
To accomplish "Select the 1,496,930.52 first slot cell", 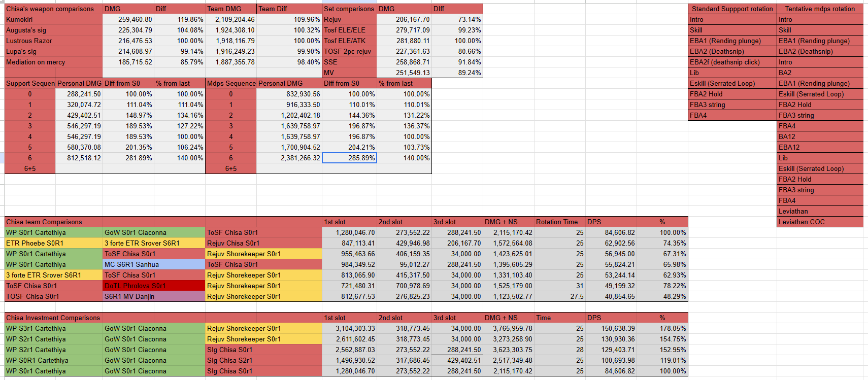I will pyautogui.click(x=350, y=360).
